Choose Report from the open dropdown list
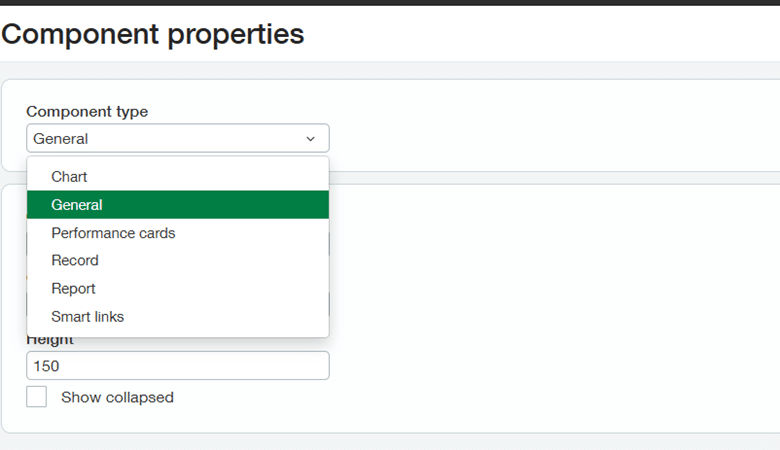This screenshot has height=450, width=780. point(73,289)
